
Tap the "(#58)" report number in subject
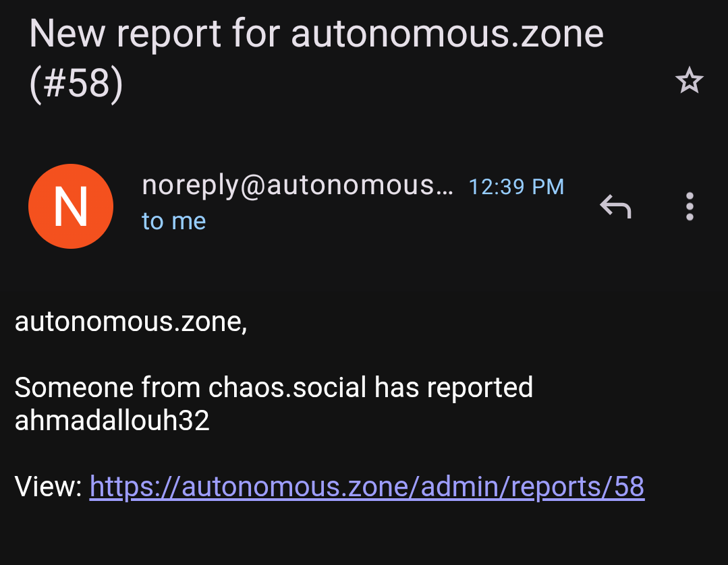pyautogui.click(x=76, y=84)
